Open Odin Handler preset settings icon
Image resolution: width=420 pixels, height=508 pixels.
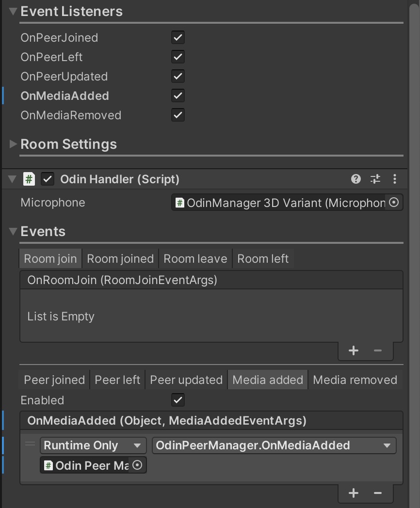(x=375, y=179)
